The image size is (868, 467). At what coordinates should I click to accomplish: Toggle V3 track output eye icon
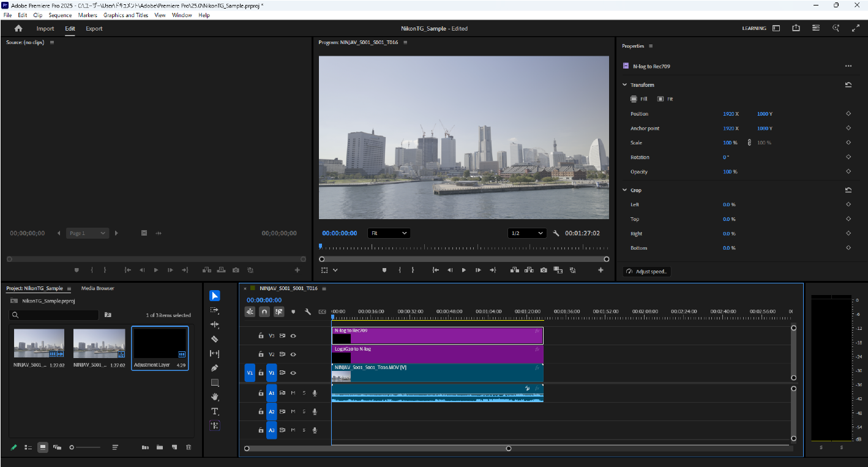point(293,336)
